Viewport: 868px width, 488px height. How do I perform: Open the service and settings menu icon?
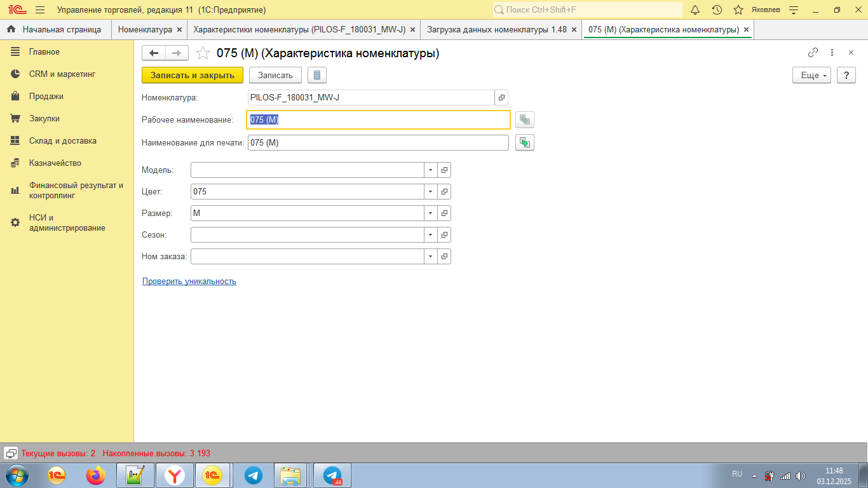pos(793,10)
